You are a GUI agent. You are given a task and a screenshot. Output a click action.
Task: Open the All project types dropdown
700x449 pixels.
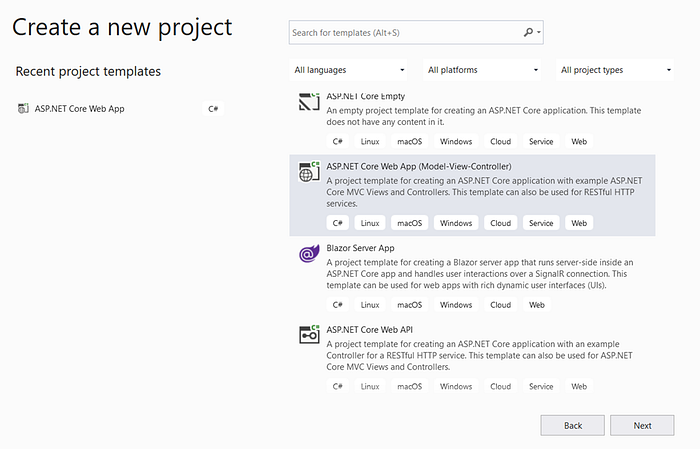click(615, 70)
